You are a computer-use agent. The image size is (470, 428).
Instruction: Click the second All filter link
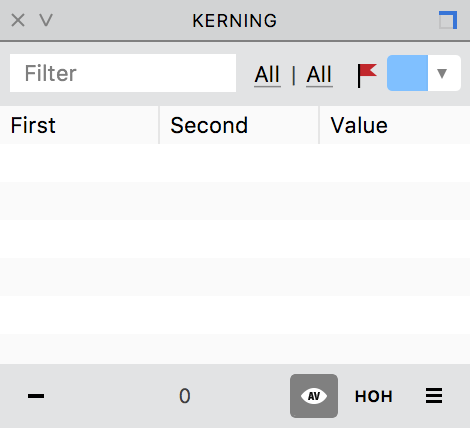[x=319, y=74]
